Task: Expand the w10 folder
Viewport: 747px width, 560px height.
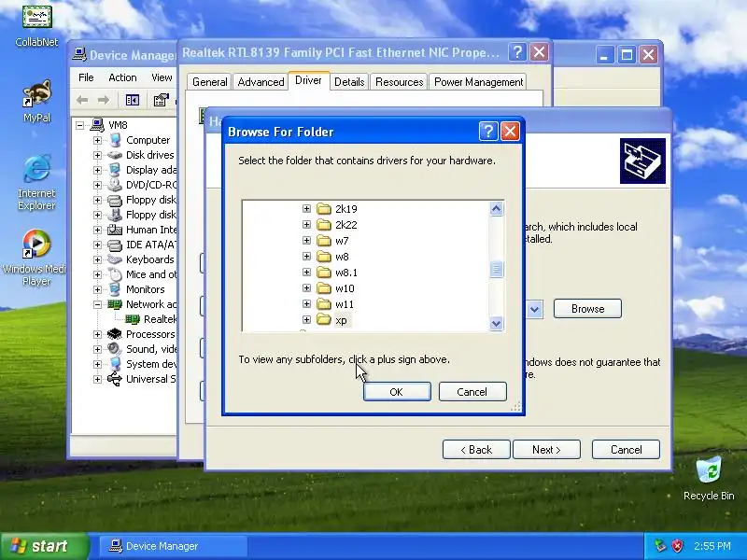Action: [x=306, y=288]
